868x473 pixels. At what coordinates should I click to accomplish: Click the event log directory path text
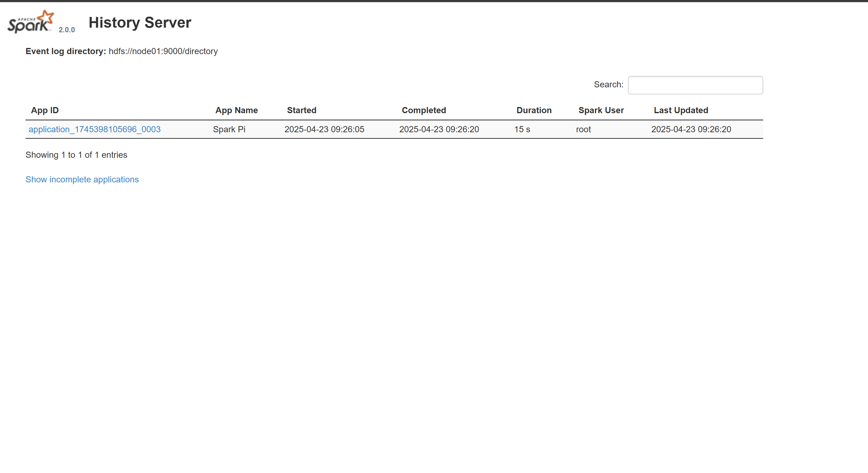tap(163, 51)
